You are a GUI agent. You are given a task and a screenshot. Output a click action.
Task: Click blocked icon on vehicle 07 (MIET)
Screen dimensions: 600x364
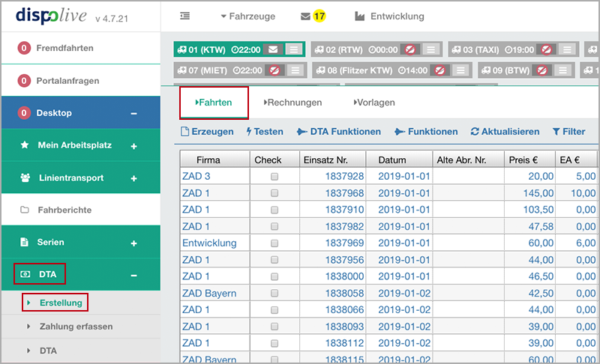(274, 70)
